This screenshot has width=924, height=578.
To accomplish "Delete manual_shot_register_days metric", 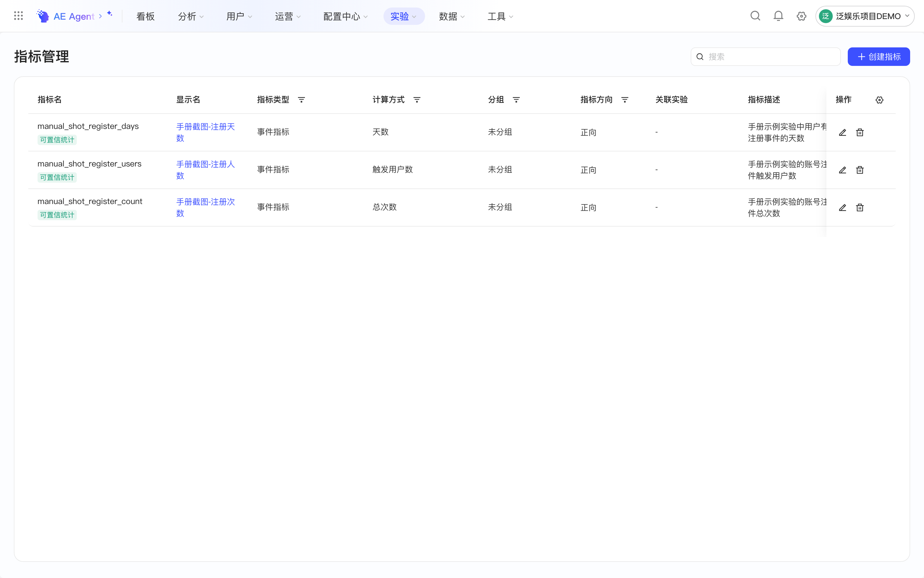I will (x=860, y=132).
